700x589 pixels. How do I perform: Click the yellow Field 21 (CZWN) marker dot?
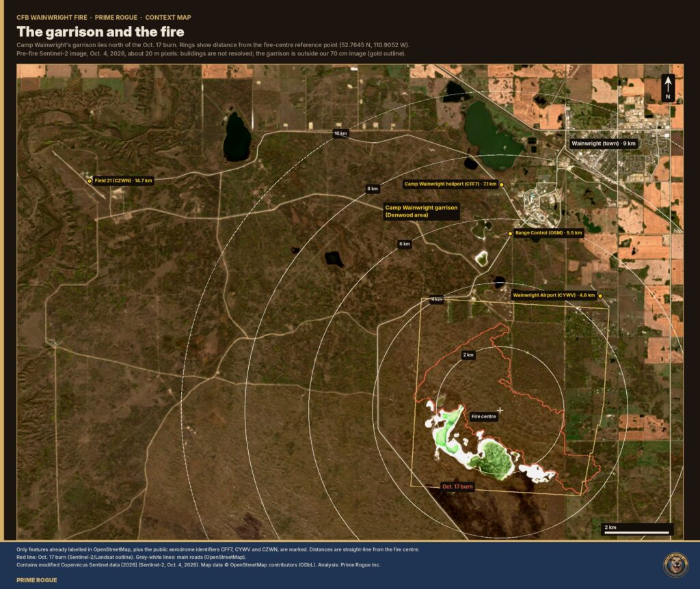pos(90,181)
